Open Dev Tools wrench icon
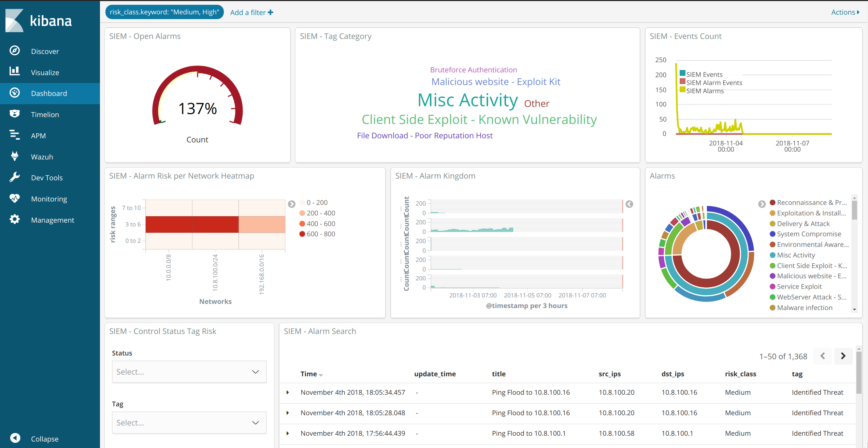 tap(14, 177)
